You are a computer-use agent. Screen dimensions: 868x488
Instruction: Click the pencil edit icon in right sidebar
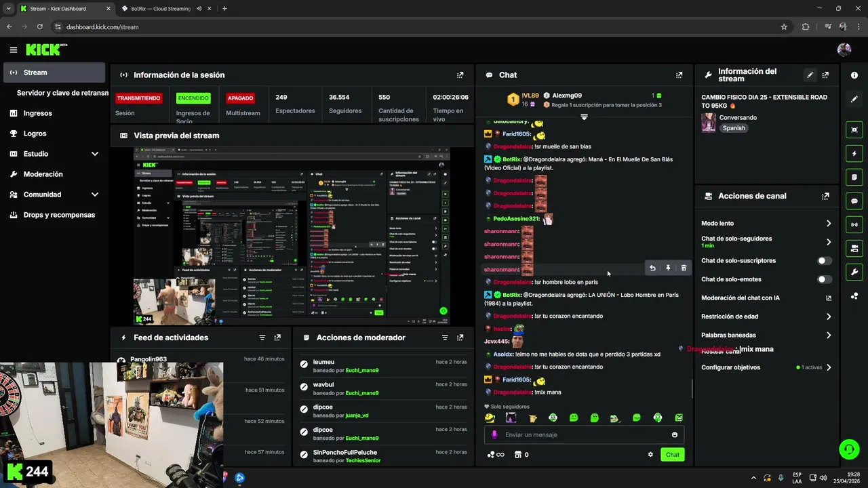pos(854,99)
